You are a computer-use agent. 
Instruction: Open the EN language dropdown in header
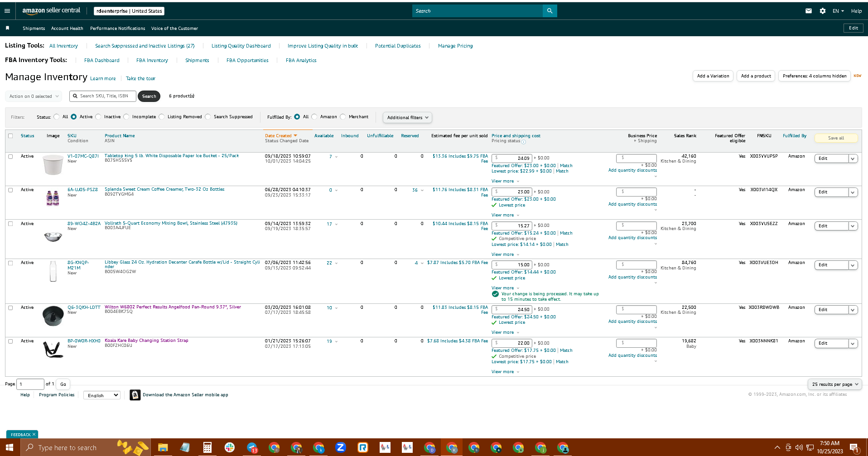(x=838, y=11)
